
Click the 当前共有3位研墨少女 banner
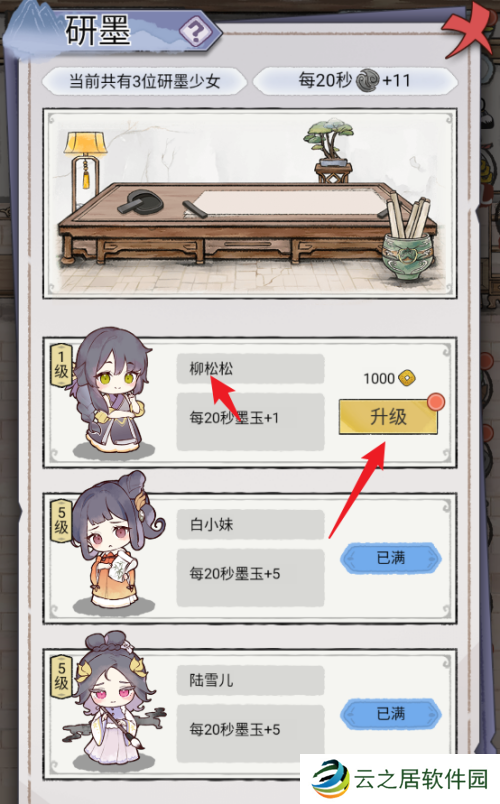coord(144,81)
